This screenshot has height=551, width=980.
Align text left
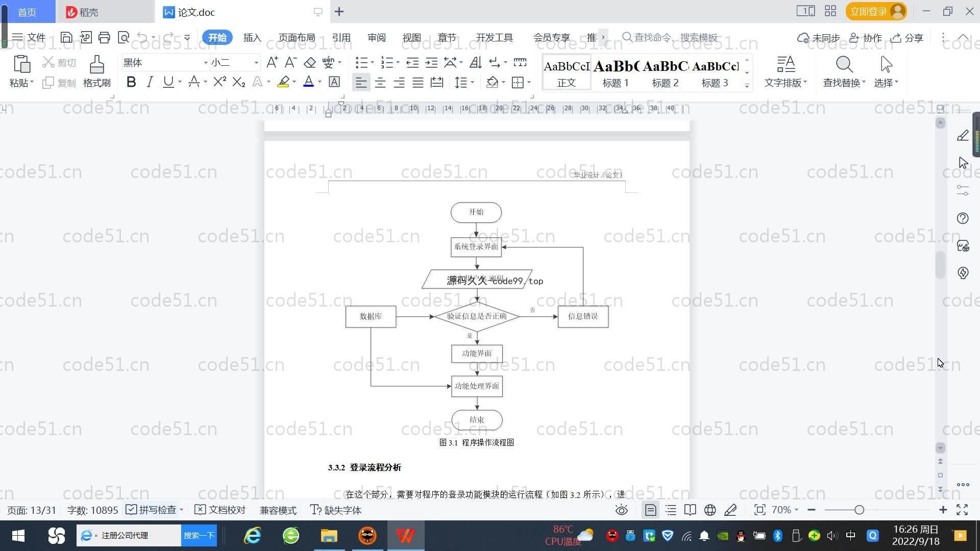pos(361,82)
